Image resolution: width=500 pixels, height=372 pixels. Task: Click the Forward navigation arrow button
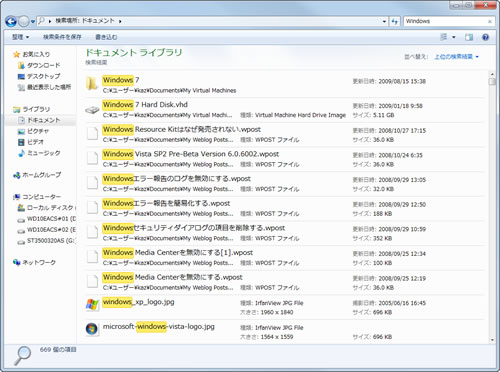tap(24, 22)
